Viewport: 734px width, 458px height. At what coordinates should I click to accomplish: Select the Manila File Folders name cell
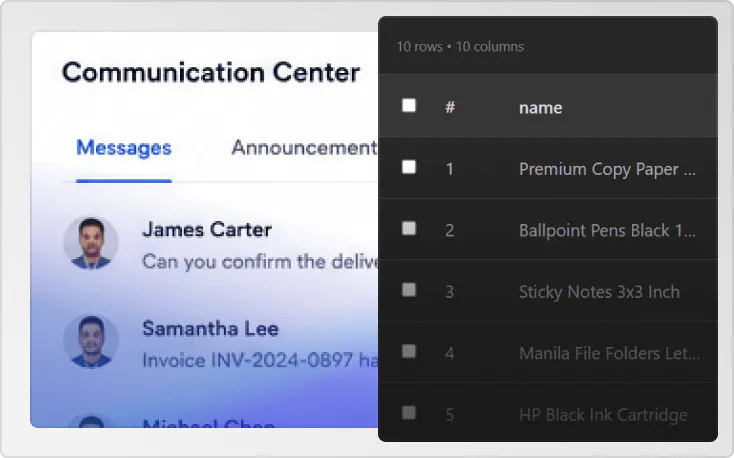[x=609, y=353]
